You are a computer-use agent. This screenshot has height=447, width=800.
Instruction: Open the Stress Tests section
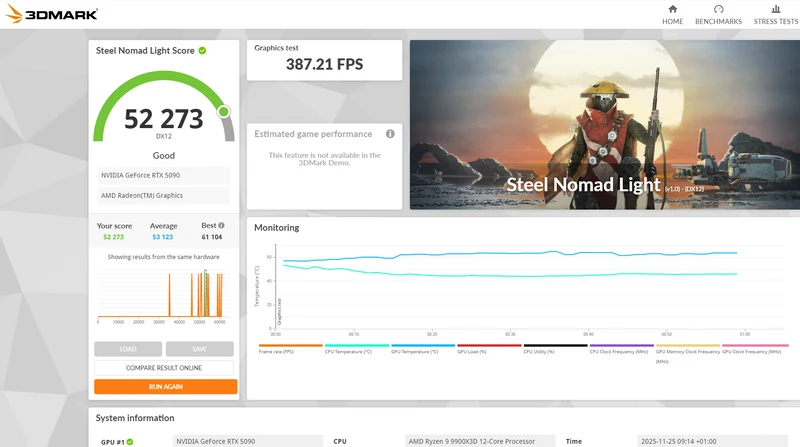(776, 15)
